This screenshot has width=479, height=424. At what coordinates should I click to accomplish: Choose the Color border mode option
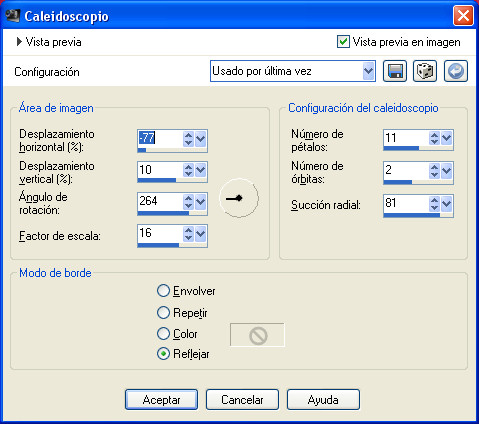163,334
